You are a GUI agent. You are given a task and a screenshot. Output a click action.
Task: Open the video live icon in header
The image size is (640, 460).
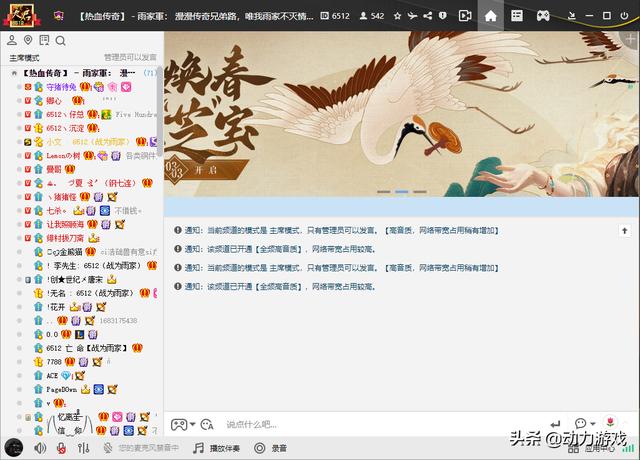pos(465,16)
